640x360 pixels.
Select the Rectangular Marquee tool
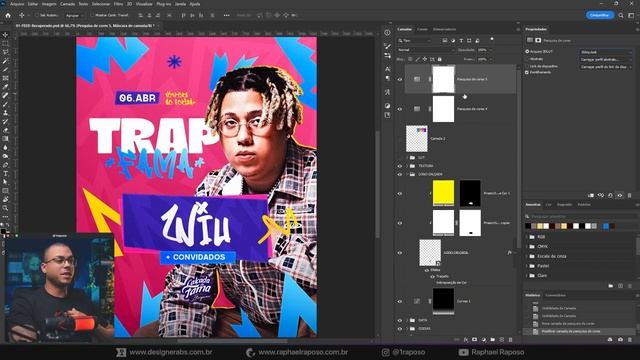coord(5,43)
